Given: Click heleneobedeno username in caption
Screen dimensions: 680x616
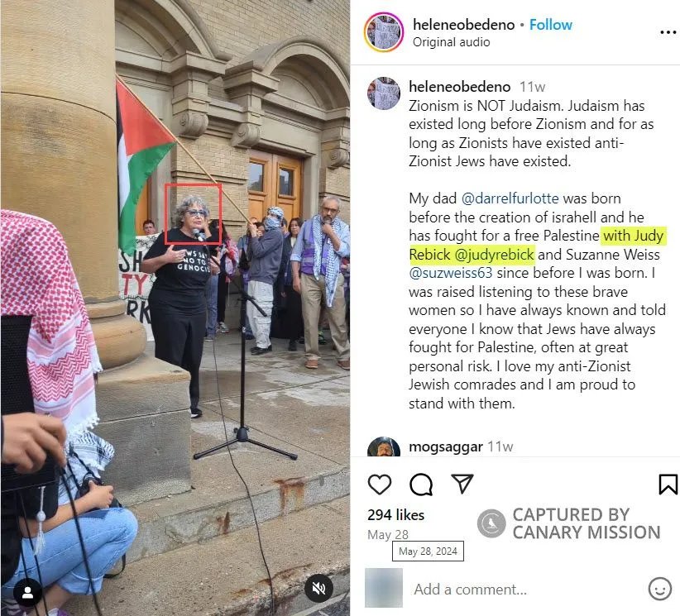Looking at the screenshot, I should pyautogui.click(x=459, y=87).
